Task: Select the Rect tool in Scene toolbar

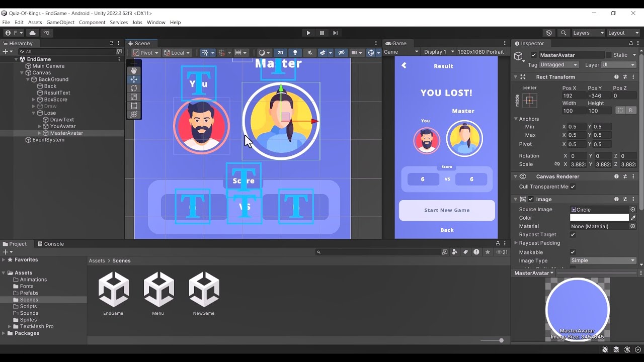Action: 134,106
